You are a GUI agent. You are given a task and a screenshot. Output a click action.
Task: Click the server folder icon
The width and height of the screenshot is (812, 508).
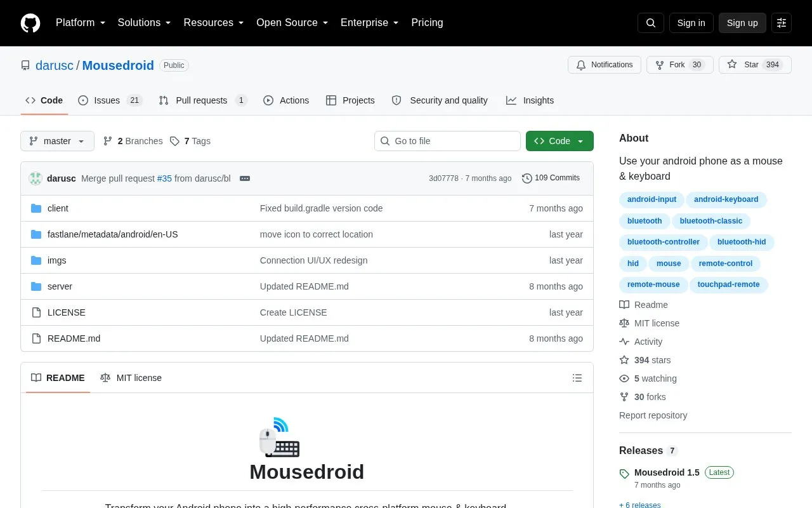click(36, 286)
